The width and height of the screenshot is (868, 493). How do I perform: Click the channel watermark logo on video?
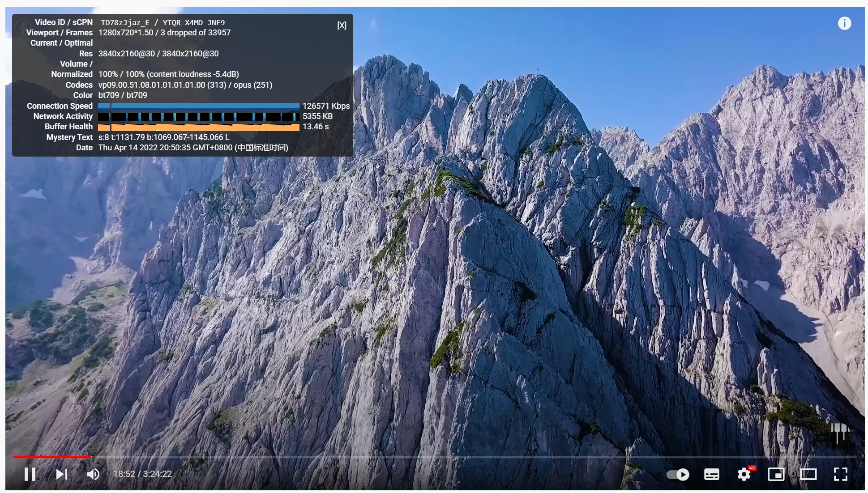click(x=840, y=432)
